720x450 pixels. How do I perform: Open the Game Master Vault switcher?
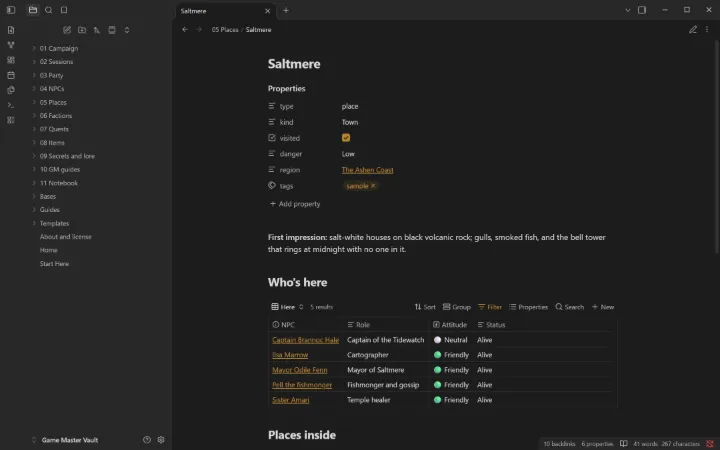pyautogui.click(x=65, y=440)
